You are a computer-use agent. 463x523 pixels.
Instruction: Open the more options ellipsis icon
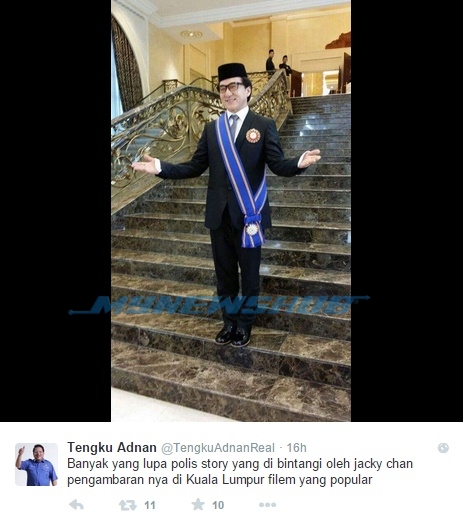pyautogui.click(x=267, y=505)
